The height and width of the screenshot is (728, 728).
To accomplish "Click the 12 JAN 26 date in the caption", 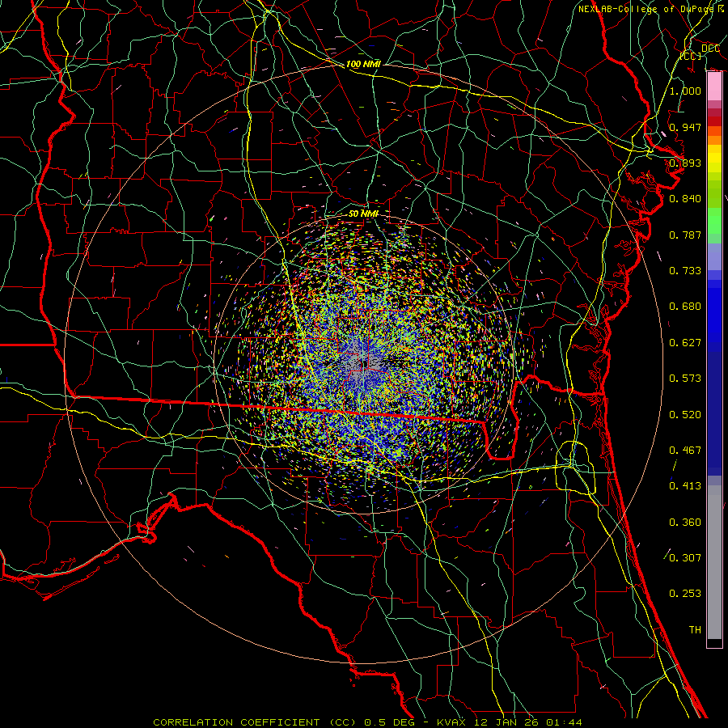I will click(507, 722).
